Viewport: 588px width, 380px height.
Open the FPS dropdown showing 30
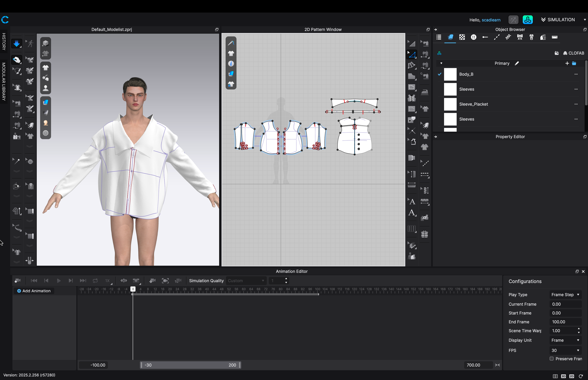click(565, 350)
